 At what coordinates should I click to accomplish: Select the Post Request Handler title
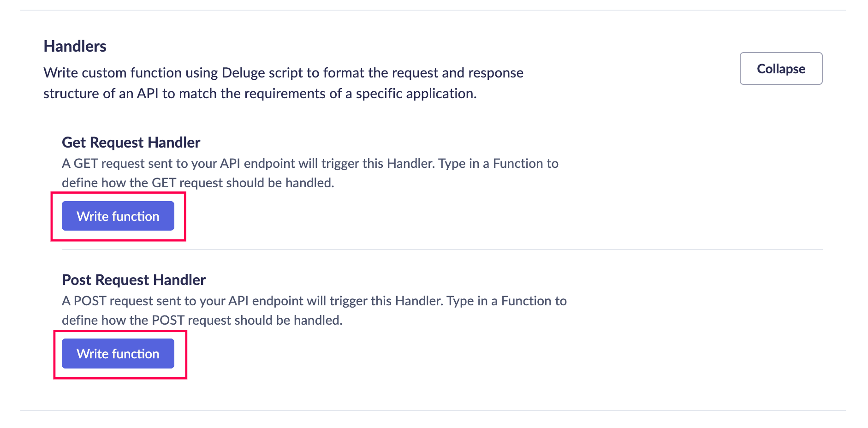134,280
